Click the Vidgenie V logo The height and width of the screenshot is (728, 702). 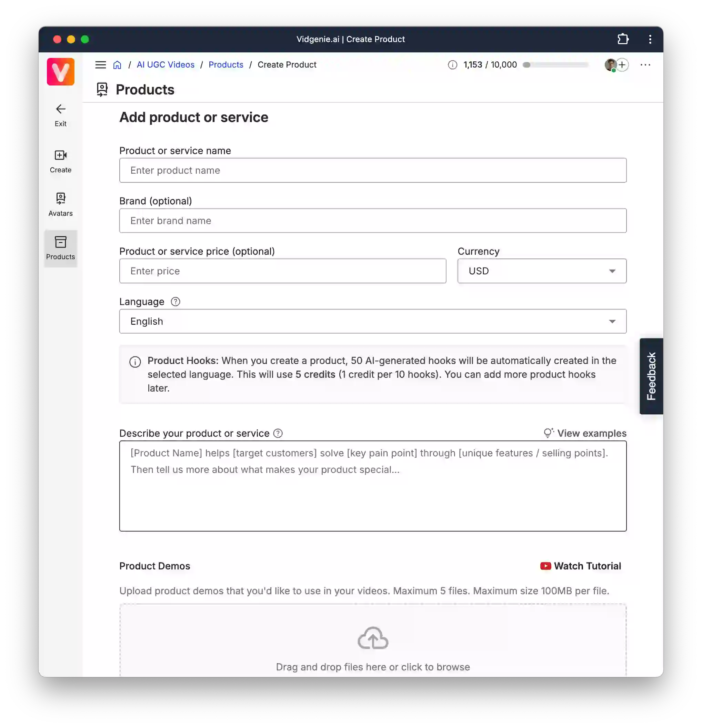pyautogui.click(x=61, y=72)
